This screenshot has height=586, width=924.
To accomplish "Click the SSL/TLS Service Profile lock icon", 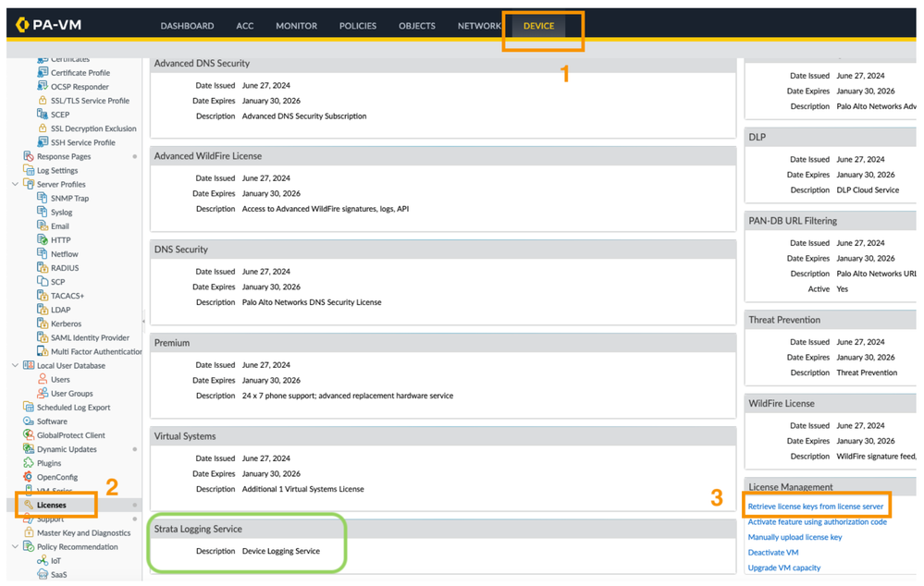I will 43,100.
